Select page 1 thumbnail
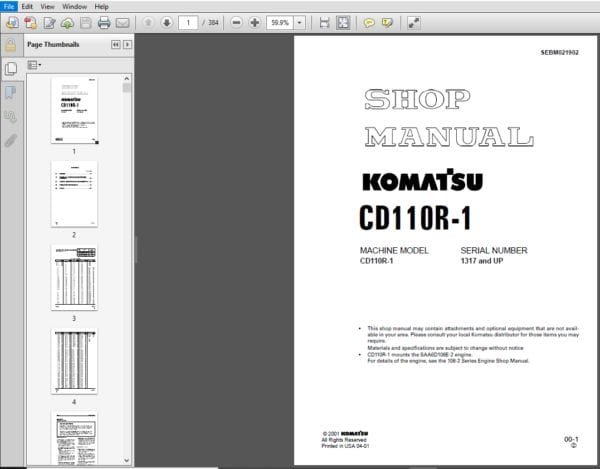This screenshot has height=469, width=600. click(x=74, y=110)
